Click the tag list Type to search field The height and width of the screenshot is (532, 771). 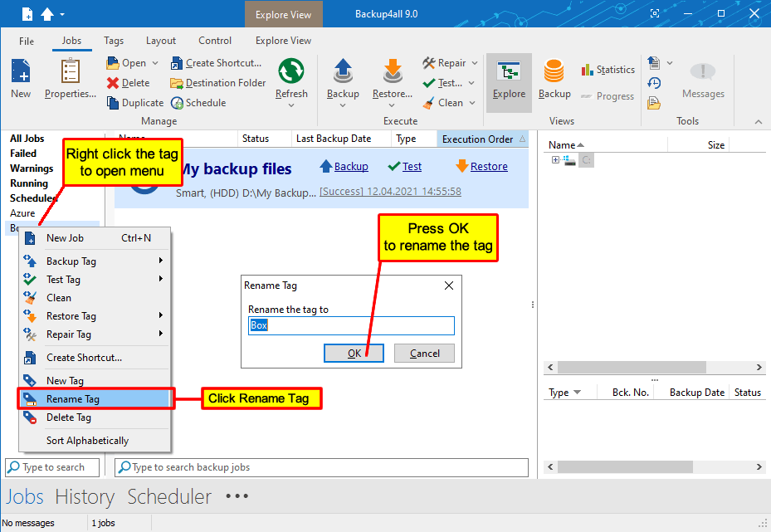tap(52, 467)
